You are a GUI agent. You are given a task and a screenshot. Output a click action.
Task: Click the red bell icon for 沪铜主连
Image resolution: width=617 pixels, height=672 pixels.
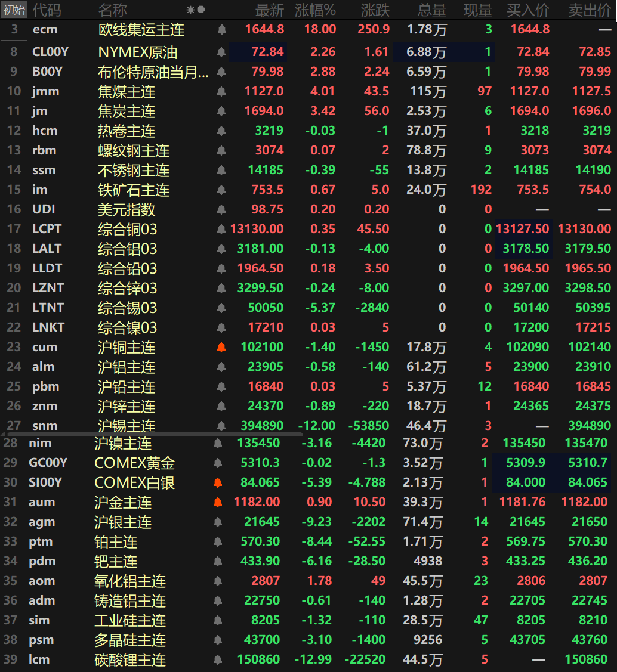click(x=221, y=347)
